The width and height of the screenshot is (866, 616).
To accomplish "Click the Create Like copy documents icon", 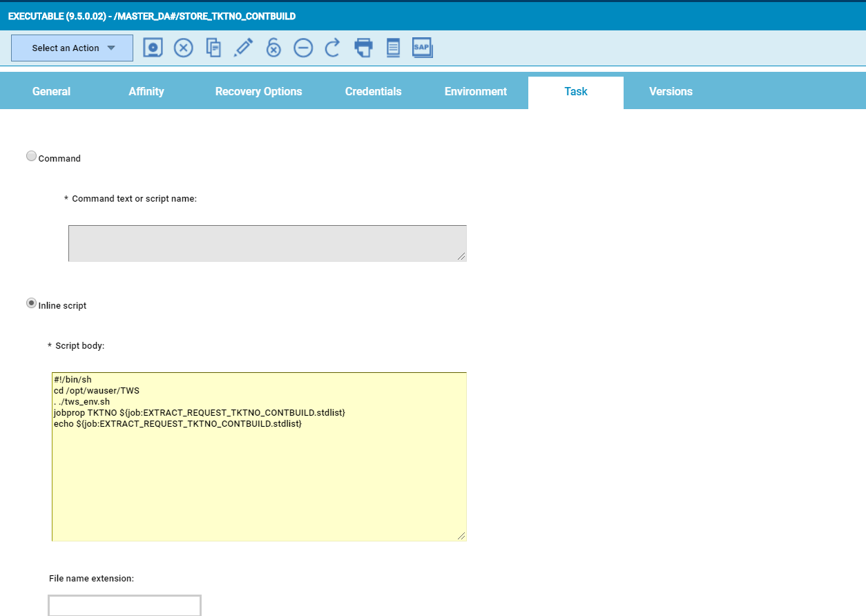I will pyautogui.click(x=213, y=48).
